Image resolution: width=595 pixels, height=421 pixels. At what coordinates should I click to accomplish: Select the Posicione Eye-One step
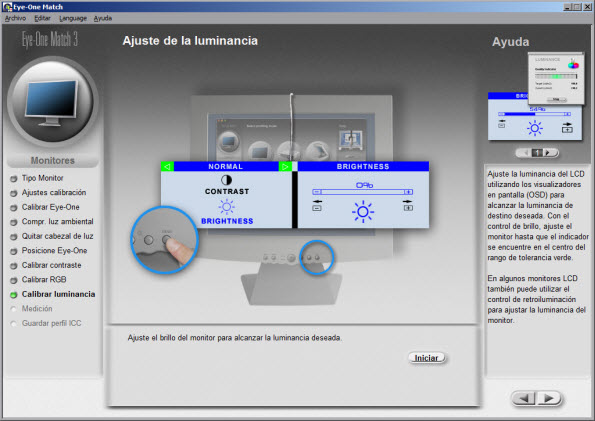point(54,250)
